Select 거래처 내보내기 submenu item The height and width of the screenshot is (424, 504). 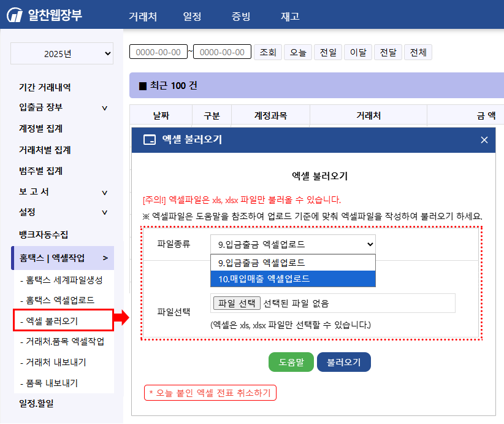click(53, 362)
